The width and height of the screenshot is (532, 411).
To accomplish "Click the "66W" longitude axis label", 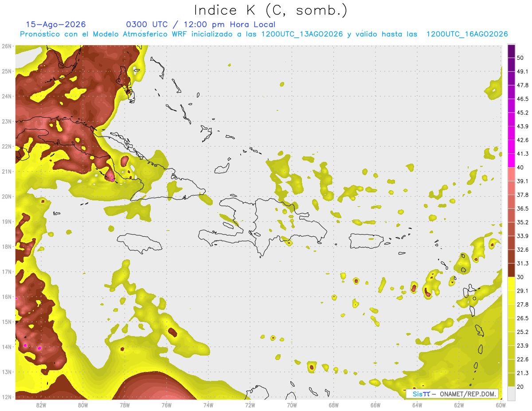I will point(375,405).
